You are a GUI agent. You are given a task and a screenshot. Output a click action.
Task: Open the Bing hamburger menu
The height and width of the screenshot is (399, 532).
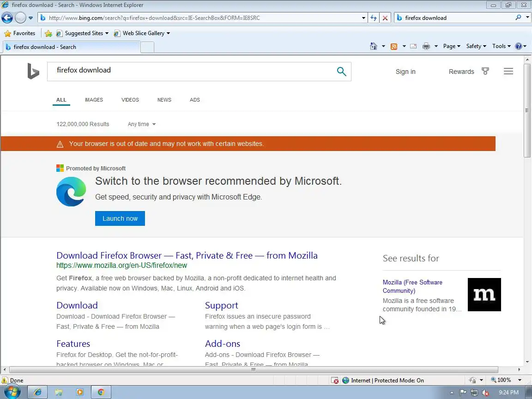point(508,71)
